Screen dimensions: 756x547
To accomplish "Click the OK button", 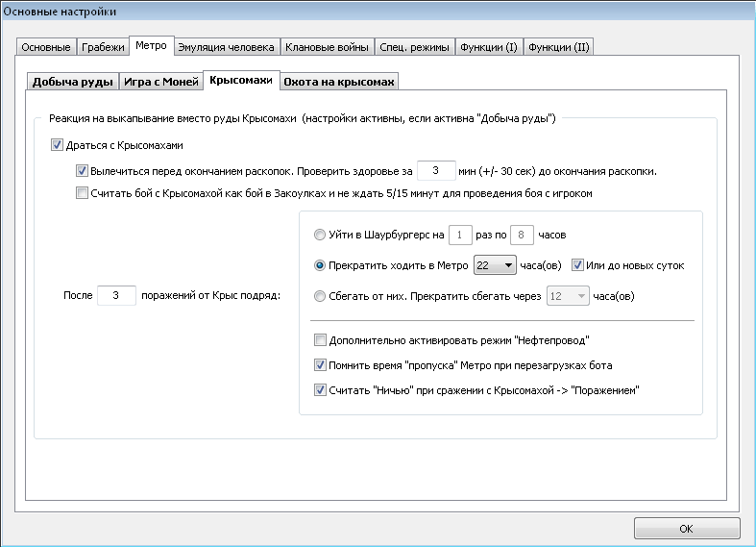I will 687,529.
